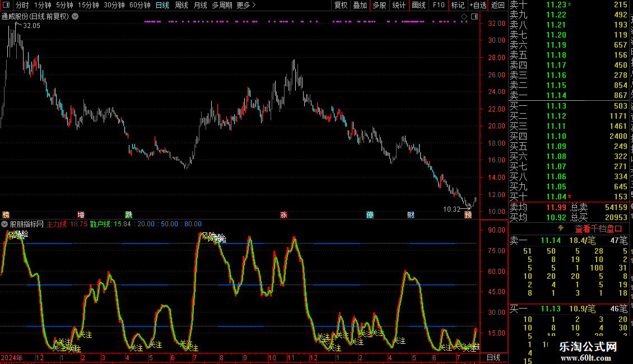Image resolution: width=633 pixels, height=364 pixels.
Task: Open the 多股 multi-stock view
Action: pos(379,5)
